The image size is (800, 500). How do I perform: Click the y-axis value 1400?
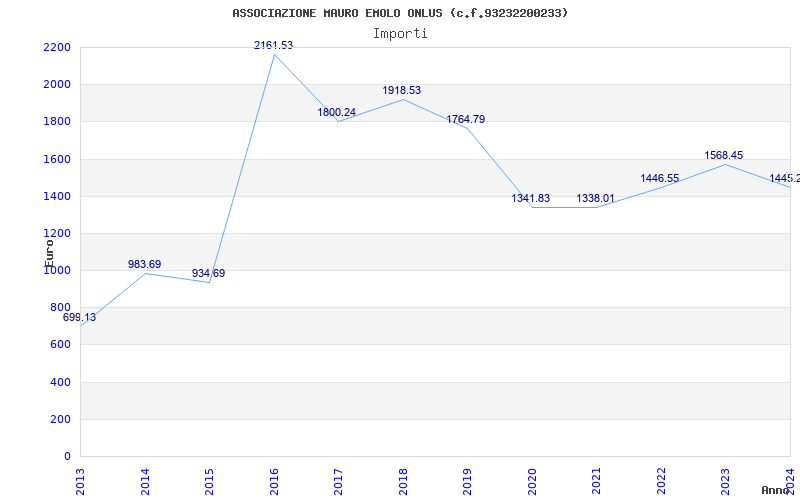coord(57,196)
